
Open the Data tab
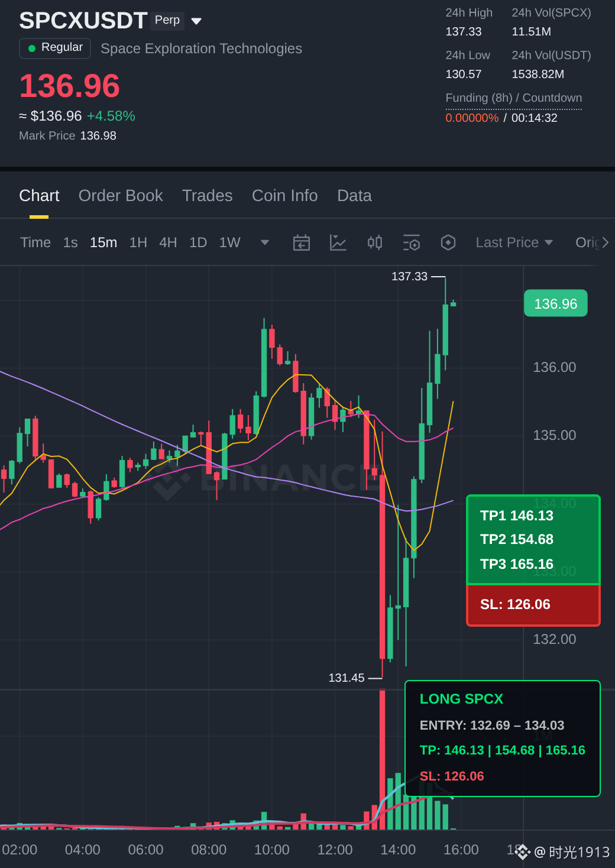tap(354, 196)
